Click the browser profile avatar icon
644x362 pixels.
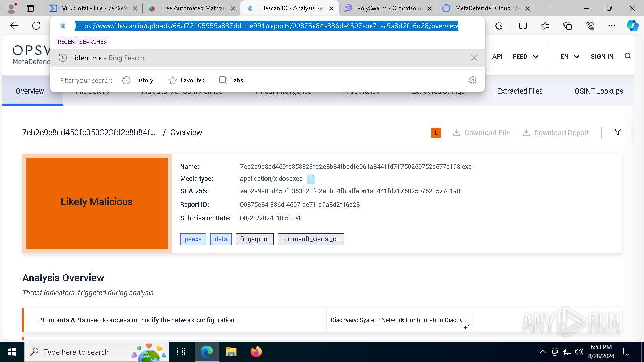(11, 8)
